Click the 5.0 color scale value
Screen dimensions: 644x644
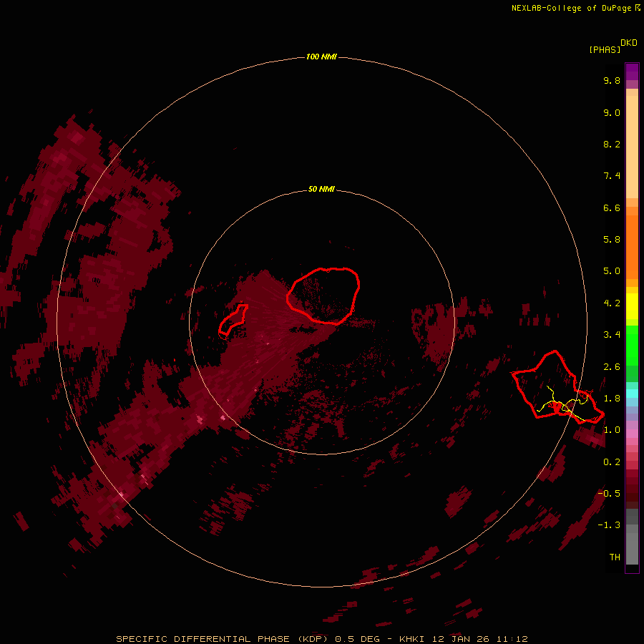pyautogui.click(x=612, y=271)
